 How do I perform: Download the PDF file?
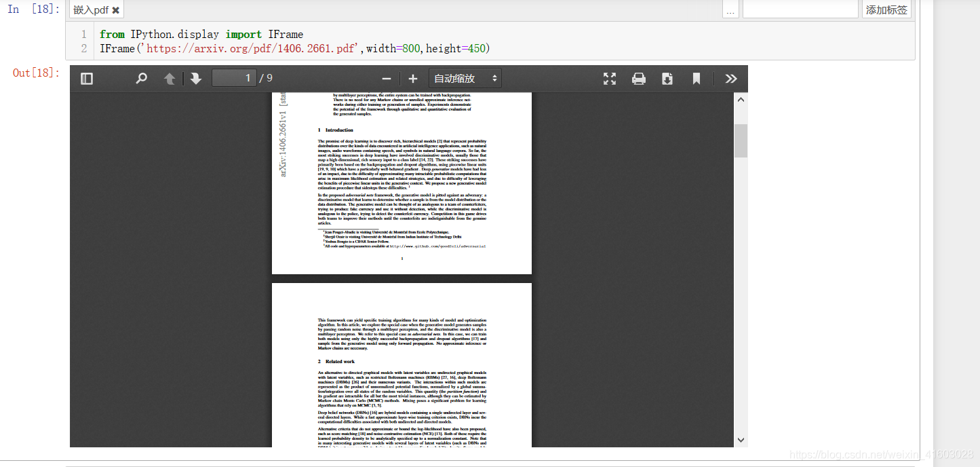(667, 79)
